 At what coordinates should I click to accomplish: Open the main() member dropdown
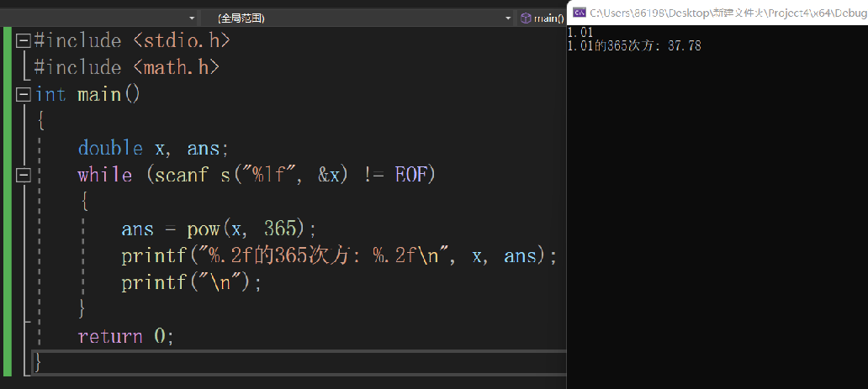[542, 18]
